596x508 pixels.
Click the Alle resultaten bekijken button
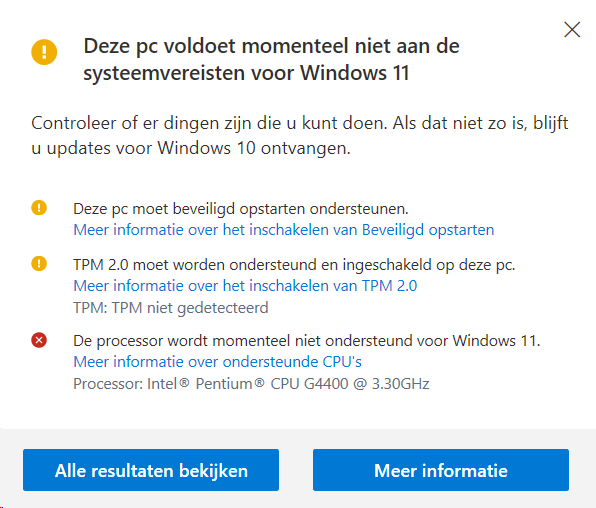click(151, 470)
